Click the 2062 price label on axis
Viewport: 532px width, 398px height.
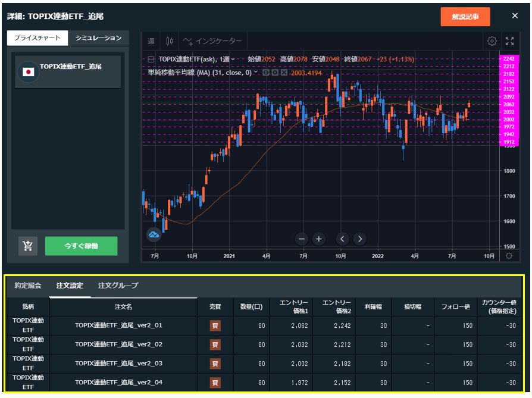coord(509,105)
